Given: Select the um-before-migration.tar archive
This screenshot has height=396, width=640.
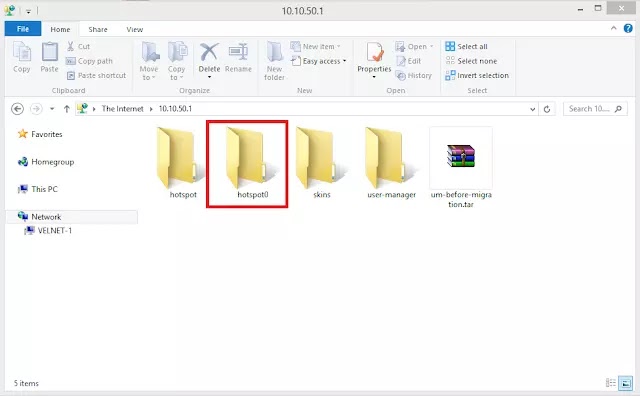Looking at the screenshot, I should click(461, 168).
